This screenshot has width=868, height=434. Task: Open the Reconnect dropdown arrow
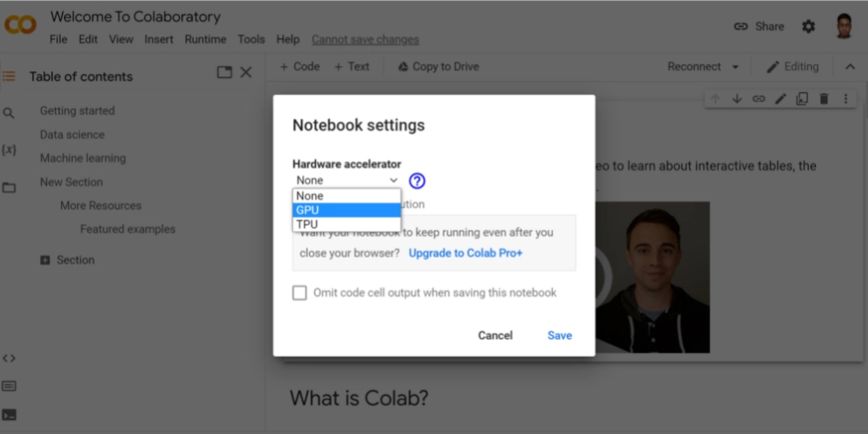pos(735,67)
